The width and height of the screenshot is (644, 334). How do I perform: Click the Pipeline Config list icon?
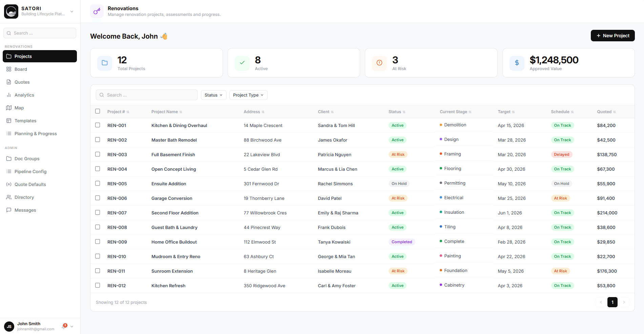(9, 171)
